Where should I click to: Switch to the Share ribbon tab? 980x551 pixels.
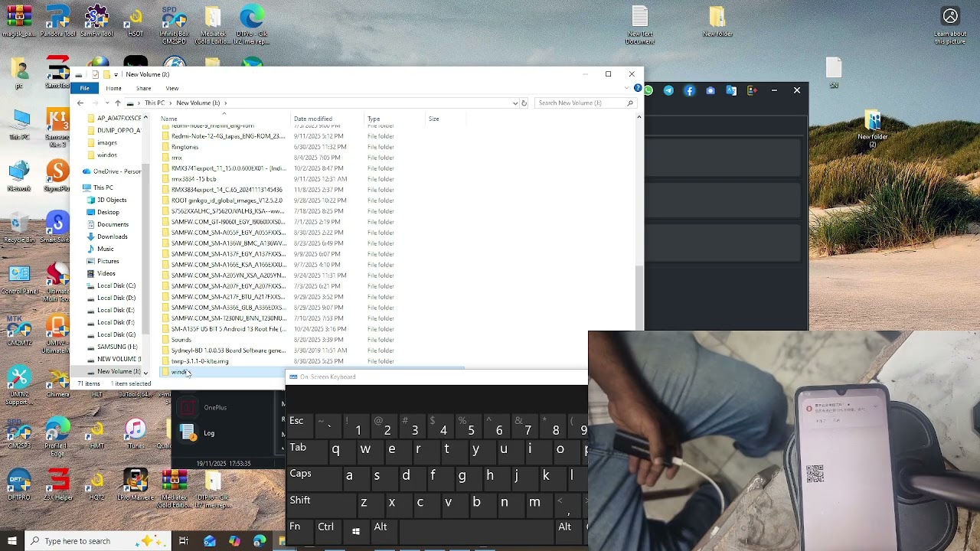pos(143,88)
